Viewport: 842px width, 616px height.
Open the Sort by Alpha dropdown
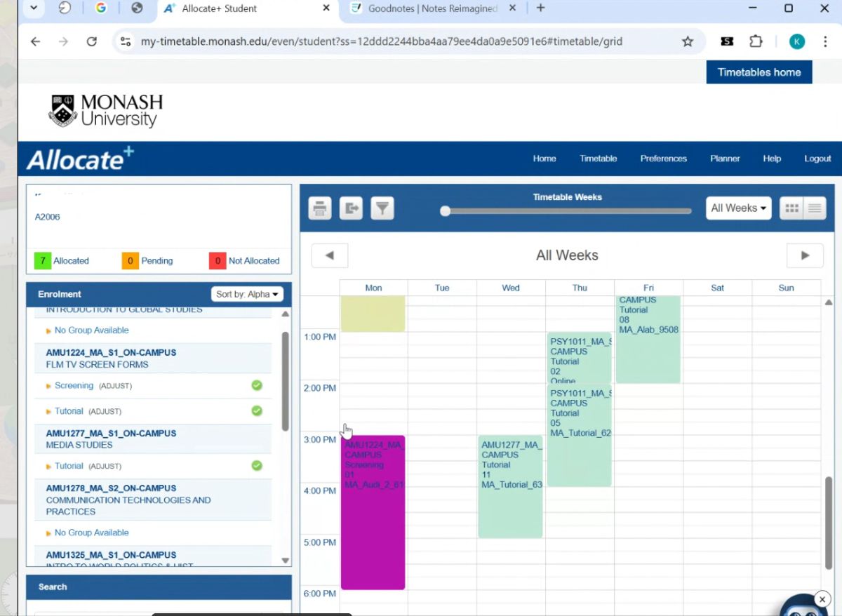(247, 294)
